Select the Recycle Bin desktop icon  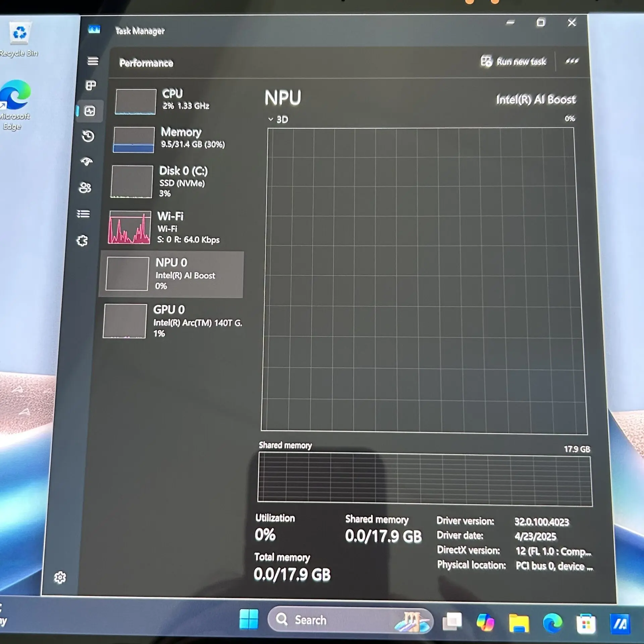pyautogui.click(x=19, y=40)
